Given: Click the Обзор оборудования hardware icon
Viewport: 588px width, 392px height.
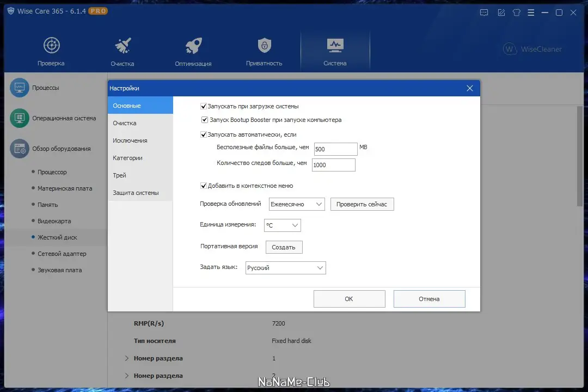Looking at the screenshot, I should point(19,148).
